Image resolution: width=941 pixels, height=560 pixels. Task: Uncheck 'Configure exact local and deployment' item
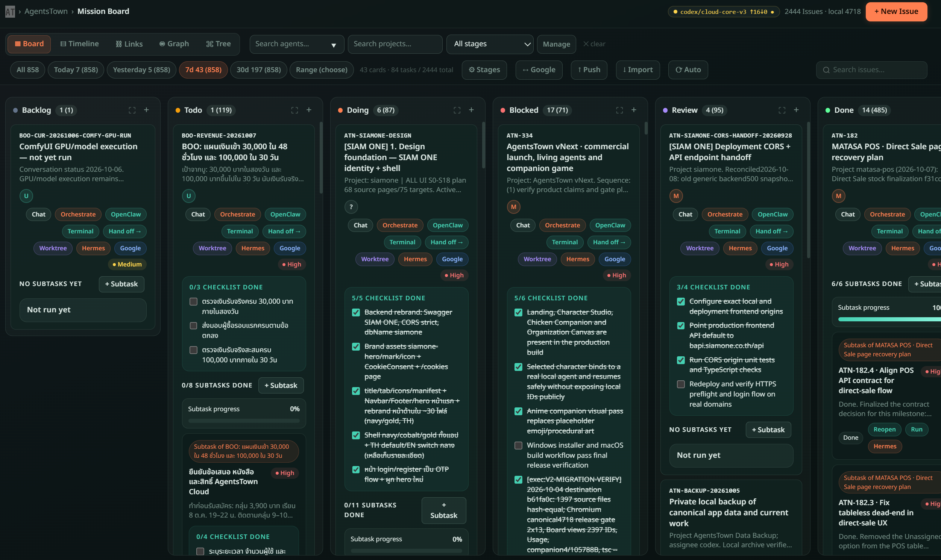tap(681, 301)
